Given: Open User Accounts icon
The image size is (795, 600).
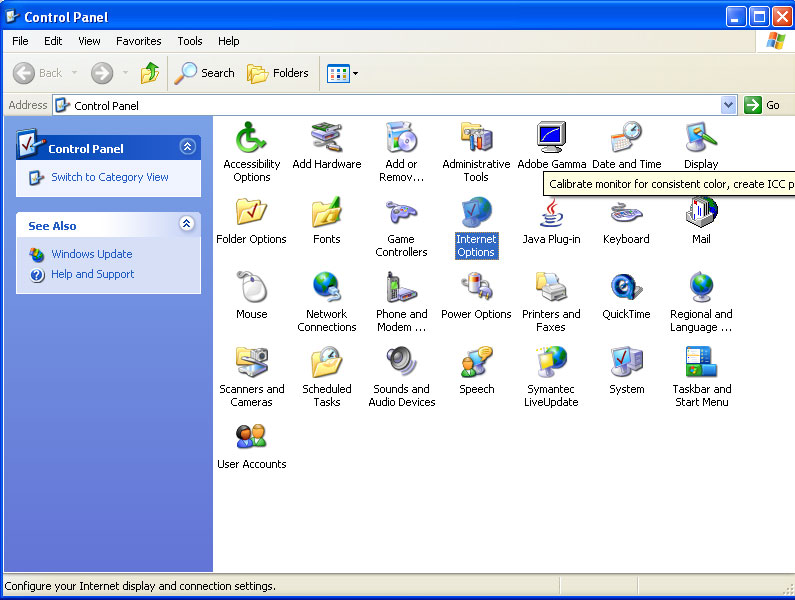Looking at the screenshot, I should [x=251, y=446].
